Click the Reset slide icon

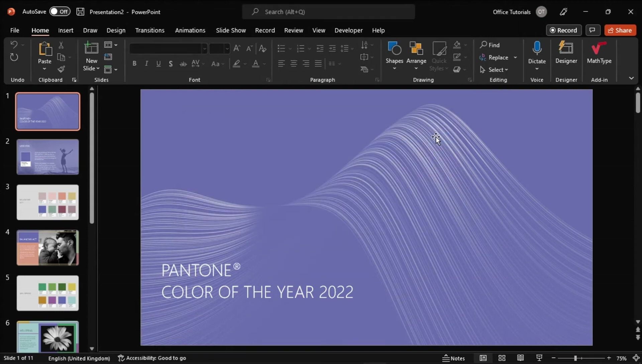pyautogui.click(x=108, y=57)
